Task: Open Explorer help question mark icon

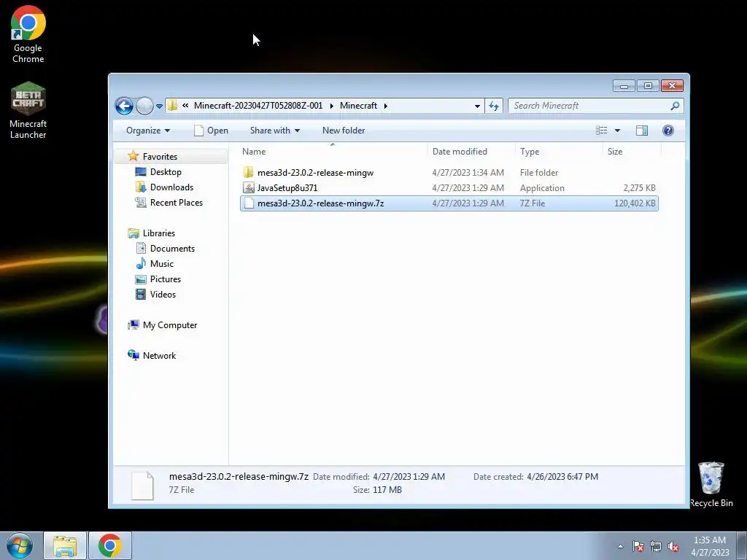Action: tap(668, 131)
